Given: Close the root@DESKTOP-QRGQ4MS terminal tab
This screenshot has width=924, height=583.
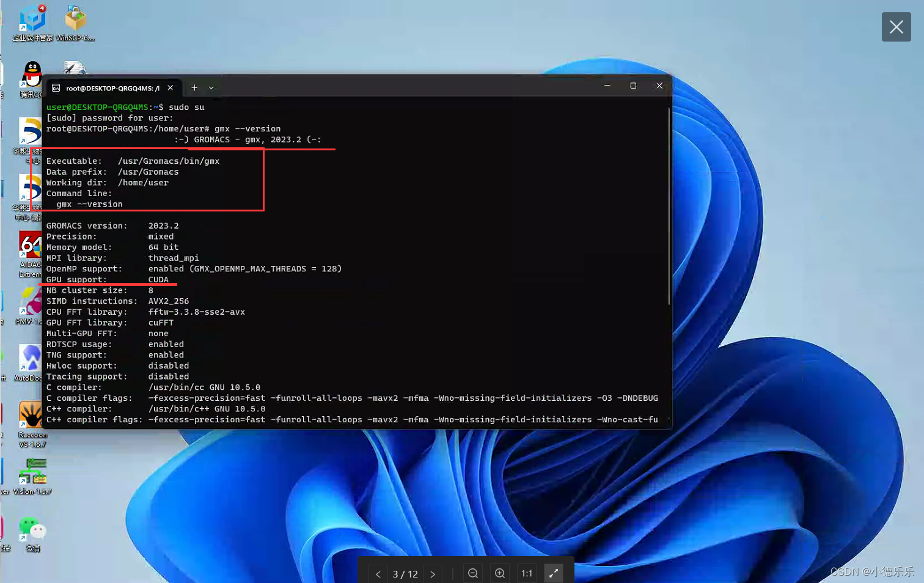Looking at the screenshot, I should [x=170, y=88].
